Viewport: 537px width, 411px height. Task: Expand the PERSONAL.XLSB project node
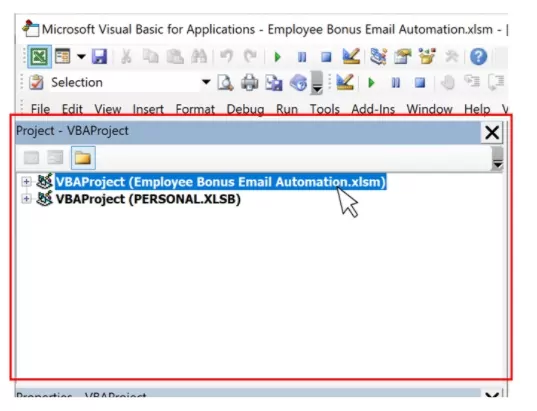(26, 199)
